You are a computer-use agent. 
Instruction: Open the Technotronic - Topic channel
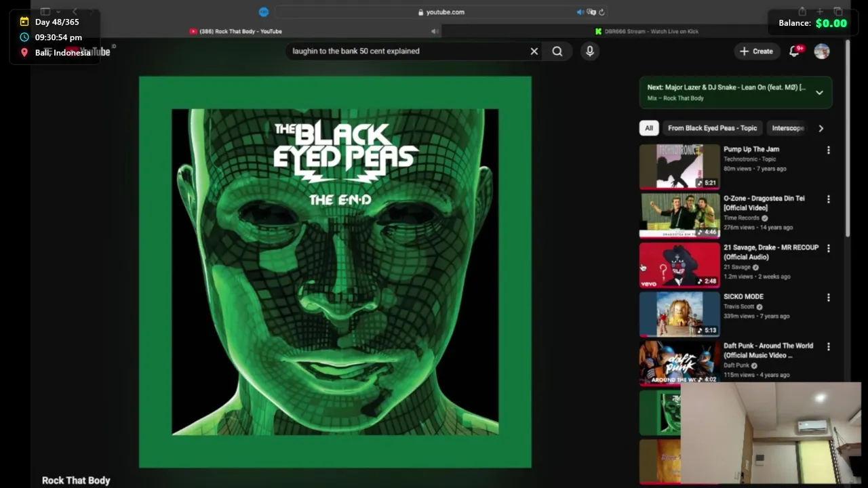[749, 159]
